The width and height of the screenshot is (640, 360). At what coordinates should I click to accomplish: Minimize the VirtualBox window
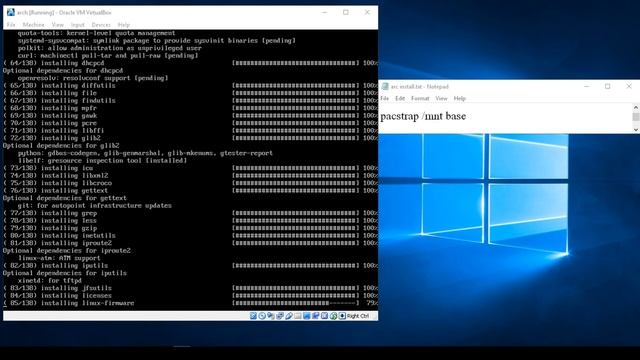point(325,13)
